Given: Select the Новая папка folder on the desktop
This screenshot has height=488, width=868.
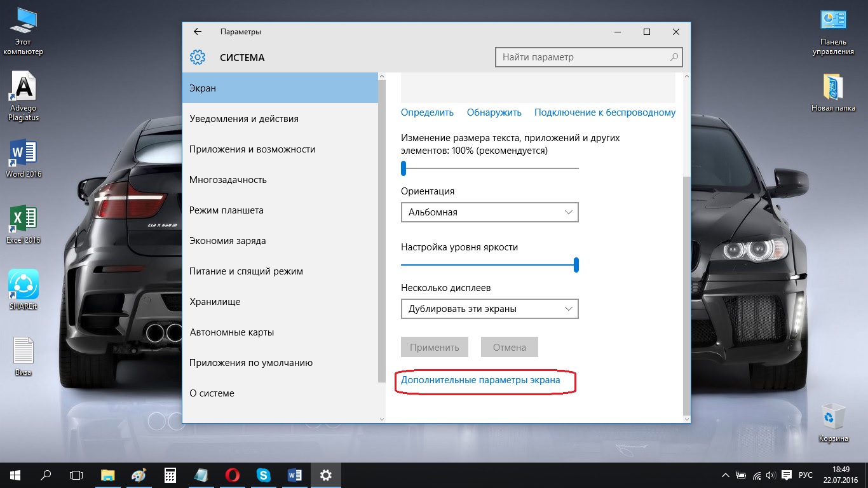Looking at the screenshot, I should 833,93.
